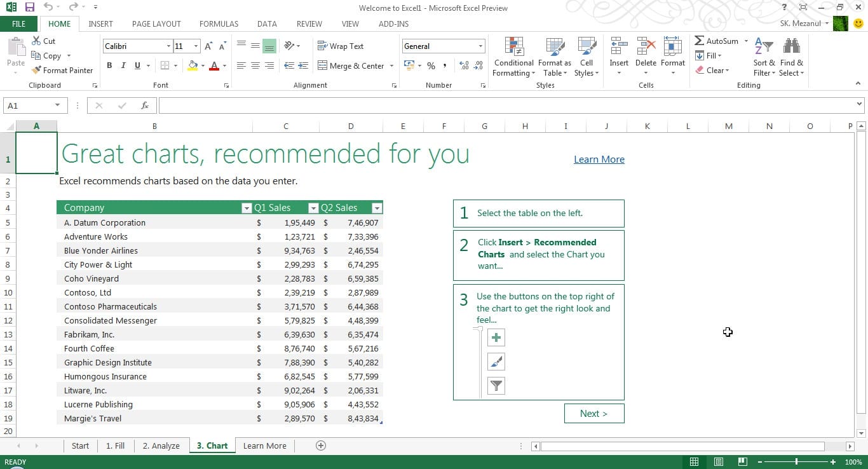The image size is (868, 469).
Task: Open Cell Styles gallery
Action: (586, 57)
